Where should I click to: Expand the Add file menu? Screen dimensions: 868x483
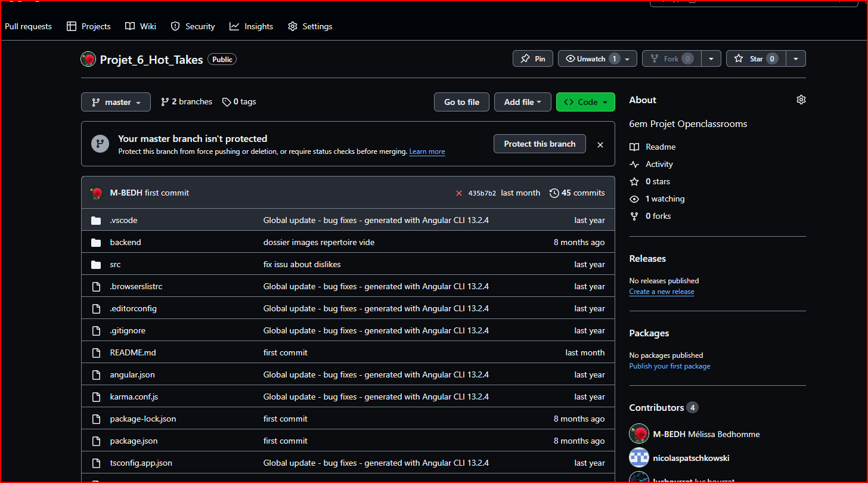point(523,102)
